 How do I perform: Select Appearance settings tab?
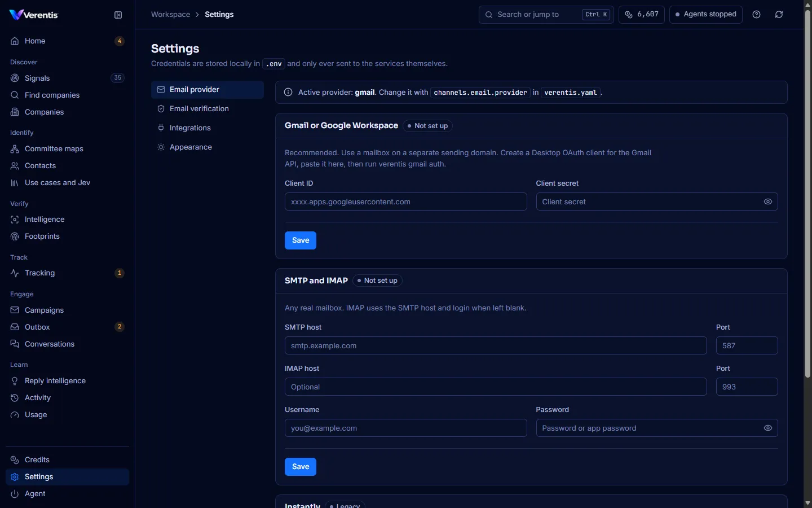coord(208,147)
